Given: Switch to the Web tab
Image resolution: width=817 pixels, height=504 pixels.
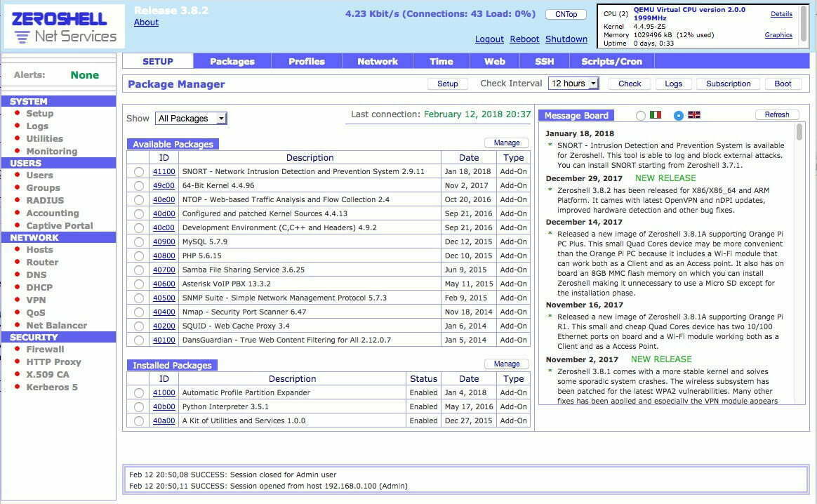Looking at the screenshot, I should tap(494, 61).
